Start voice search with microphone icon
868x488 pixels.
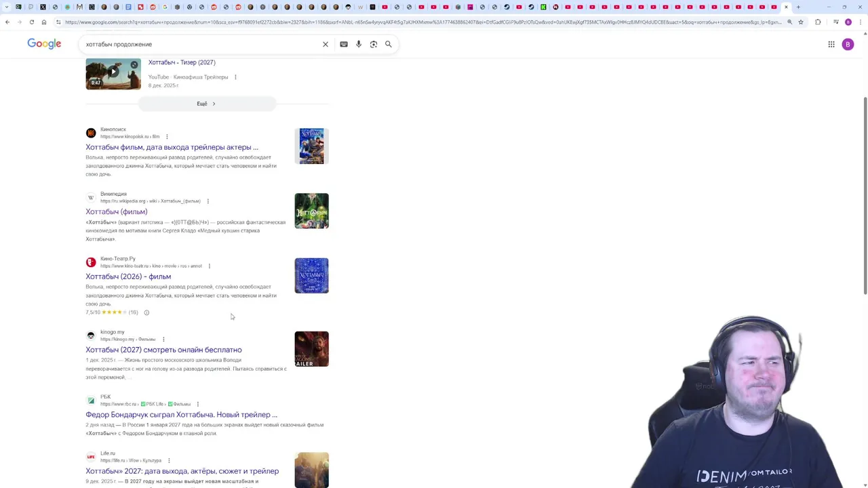point(359,44)
